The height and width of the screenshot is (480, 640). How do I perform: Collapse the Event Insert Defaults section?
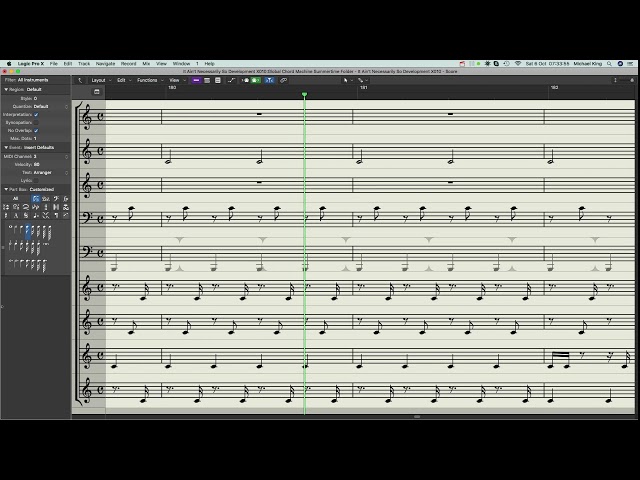(6, 147)
